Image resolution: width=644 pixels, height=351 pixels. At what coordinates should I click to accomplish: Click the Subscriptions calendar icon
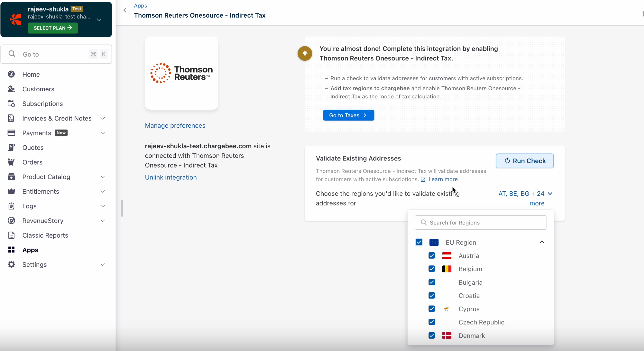tap(11, 104)
